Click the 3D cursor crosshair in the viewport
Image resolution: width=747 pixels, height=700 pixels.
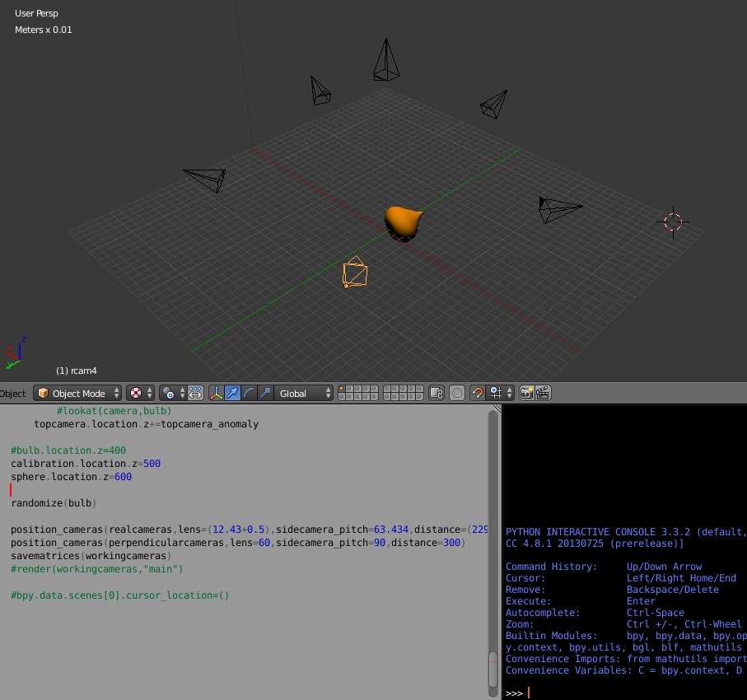[672, 221]
